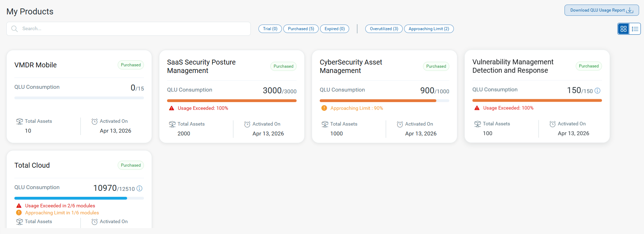Click the search magnifier icon
This screenshot has height=234, width=644.
[x=14, y=29]
